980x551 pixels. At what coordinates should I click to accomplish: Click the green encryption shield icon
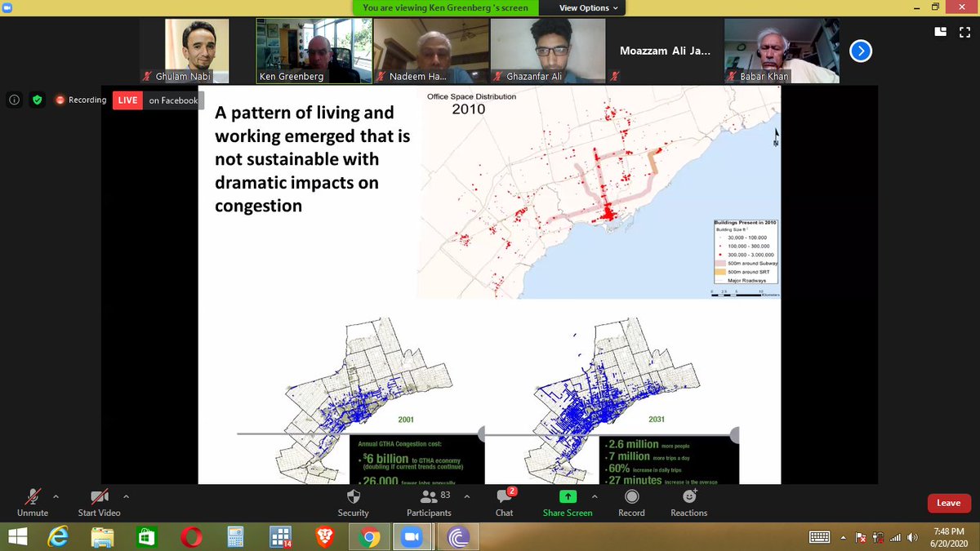click(x=36, y=100)
